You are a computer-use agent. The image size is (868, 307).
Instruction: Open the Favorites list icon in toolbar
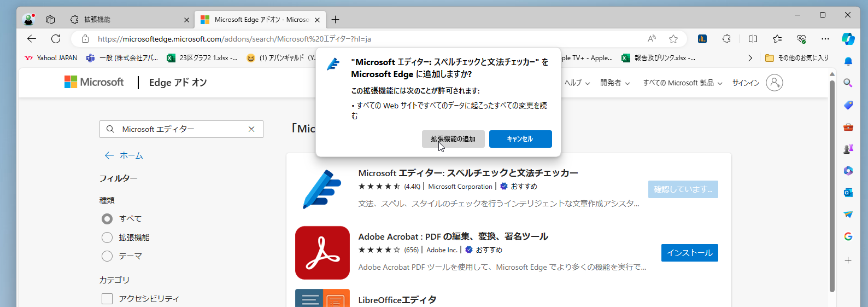(777, 39)
